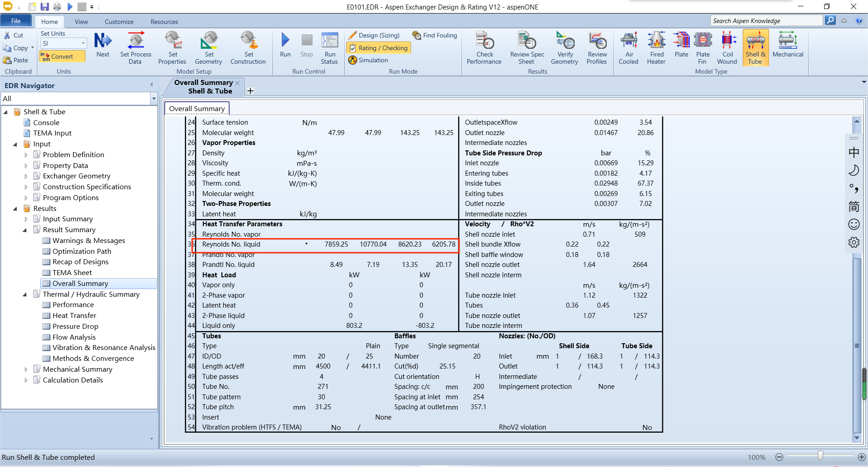Switch to the Resources ribbon tab

pyautogui.click(x=164, y=22)
